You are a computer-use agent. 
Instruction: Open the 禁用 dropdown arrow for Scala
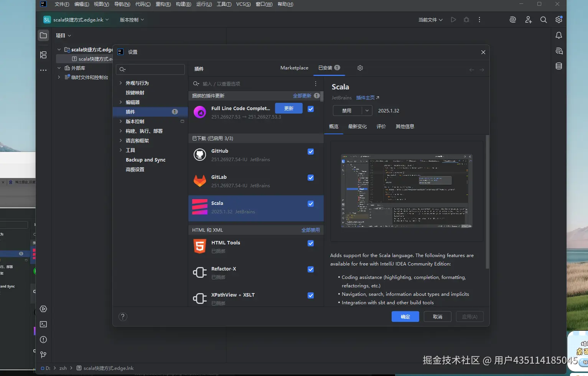pos(367,110)
